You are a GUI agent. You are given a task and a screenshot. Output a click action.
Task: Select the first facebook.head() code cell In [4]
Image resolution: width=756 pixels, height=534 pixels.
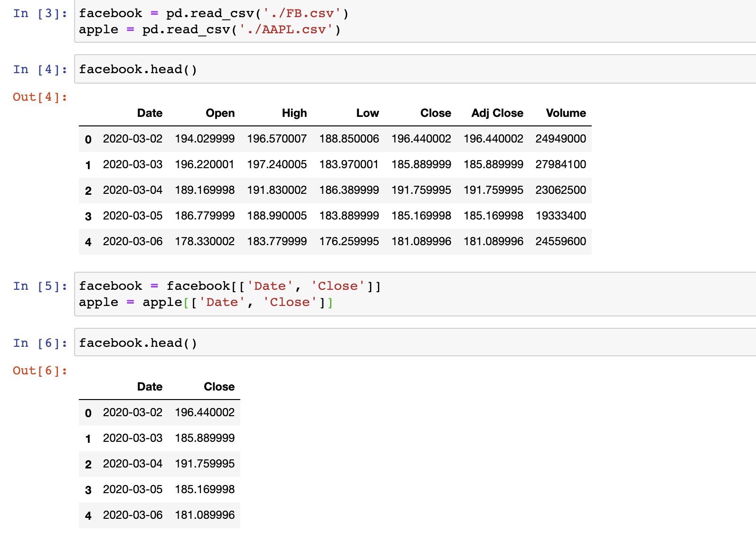pos(415,69)
